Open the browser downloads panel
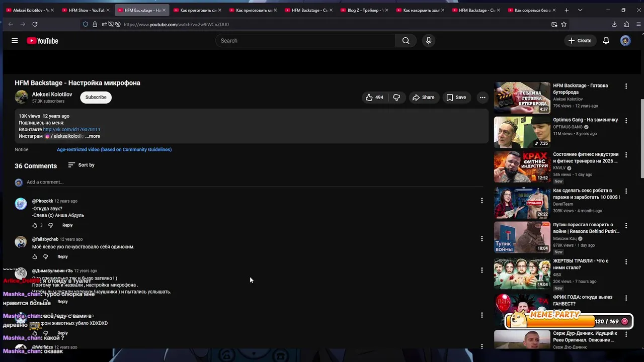This screenshot has width=644, height=362. tap(614, 24)
